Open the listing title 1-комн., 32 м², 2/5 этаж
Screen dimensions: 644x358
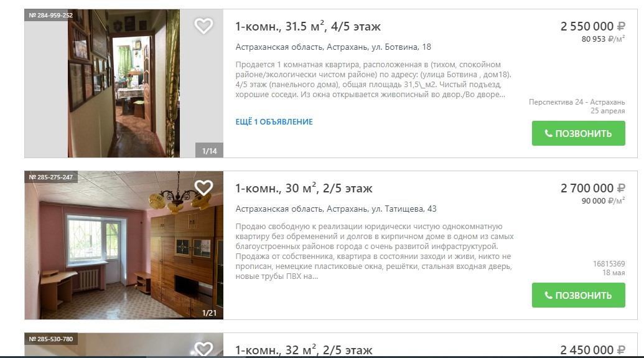tap(304, 350)
